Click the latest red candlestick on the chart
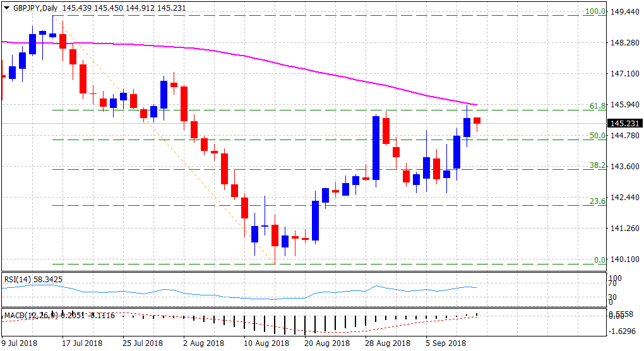Image resolution: width=644 pixels, height=351 pixels. click(477, 121)
